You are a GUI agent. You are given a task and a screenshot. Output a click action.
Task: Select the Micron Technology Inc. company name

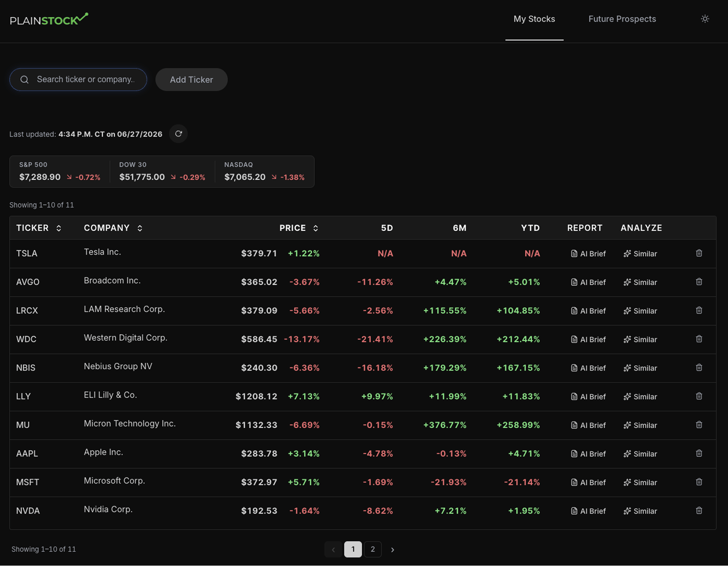[130, 424]
